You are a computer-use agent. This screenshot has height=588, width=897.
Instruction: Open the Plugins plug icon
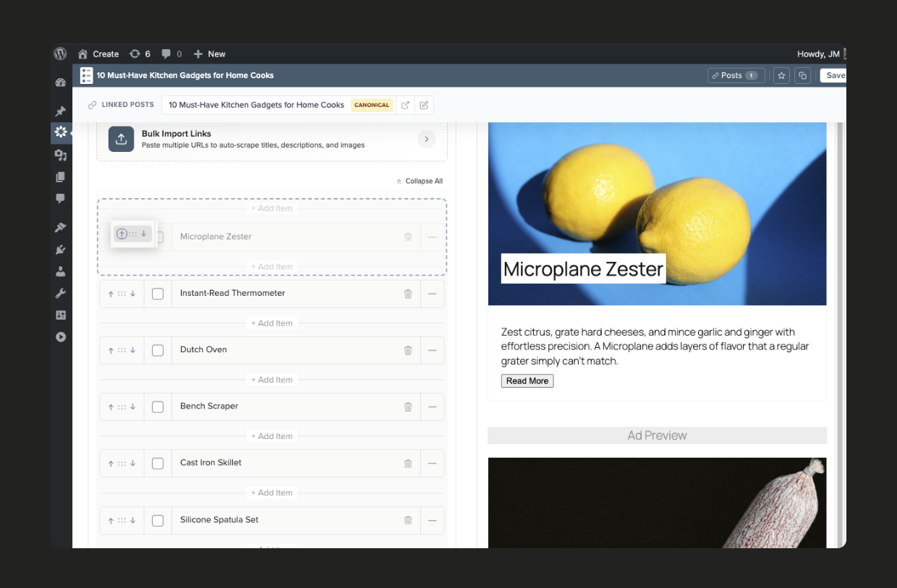coord(61,248)
